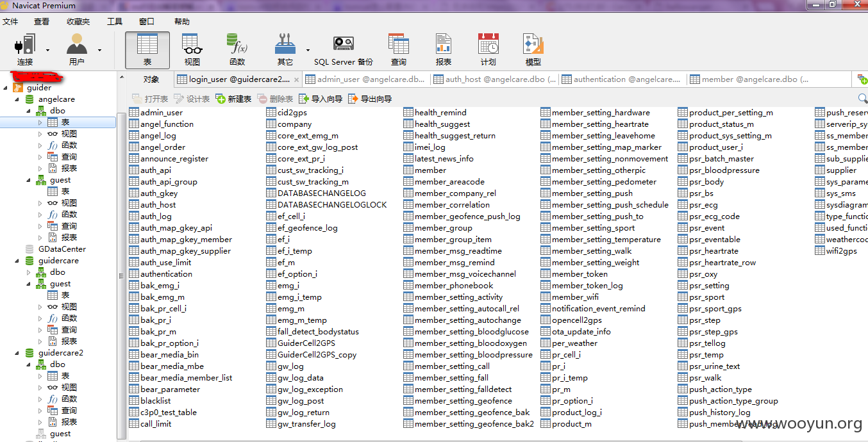Open the dropdown arrow next to 其它
Screen dimensions: 868x442
pyautogui.click(x=308, y=50)
